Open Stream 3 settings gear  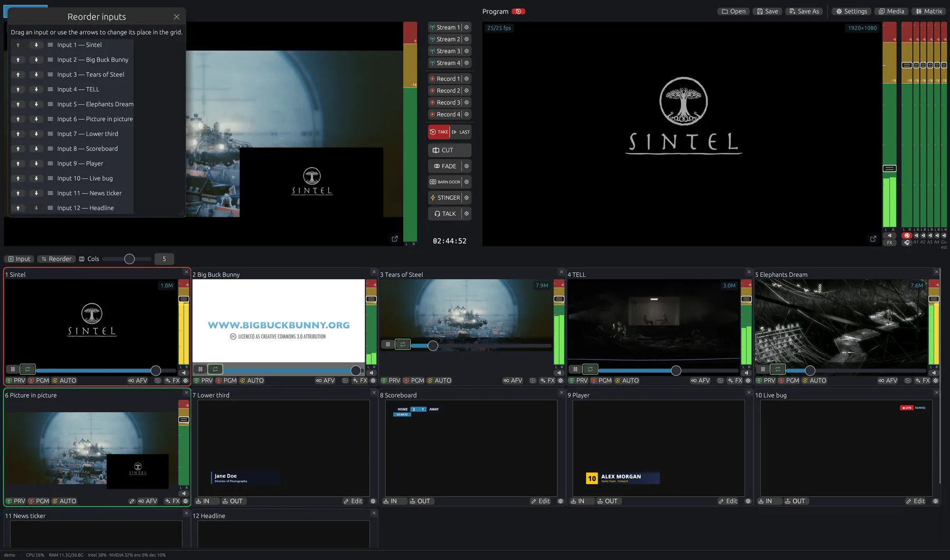467,51
